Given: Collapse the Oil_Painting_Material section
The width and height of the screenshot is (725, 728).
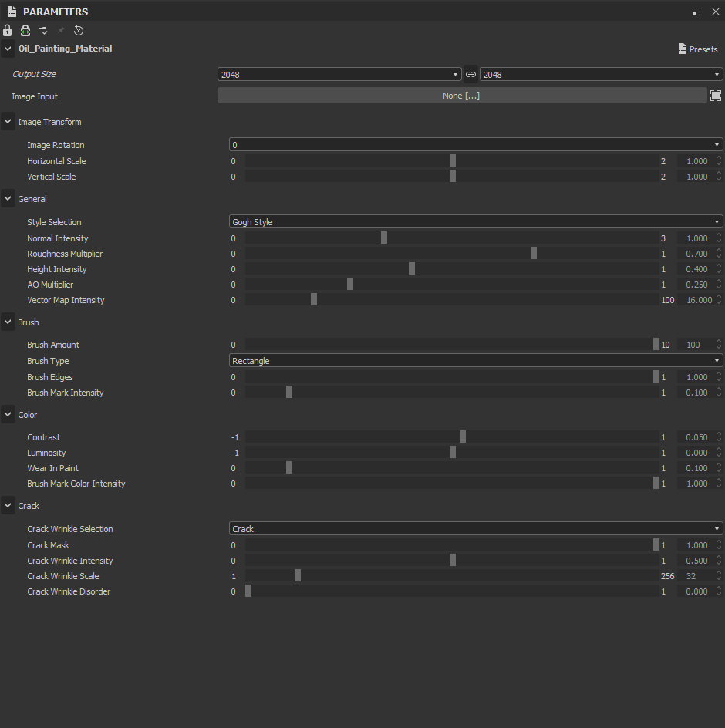Looking at the screenshot, I should (8, 49).
